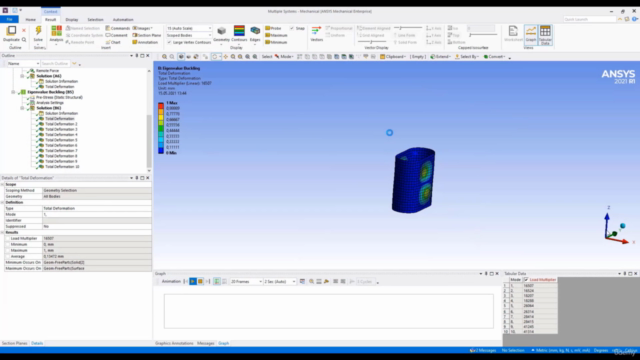Open the 2 Sec (Auto) dropdown
Viewport: 640px width, 360px height.
[280, 282]
